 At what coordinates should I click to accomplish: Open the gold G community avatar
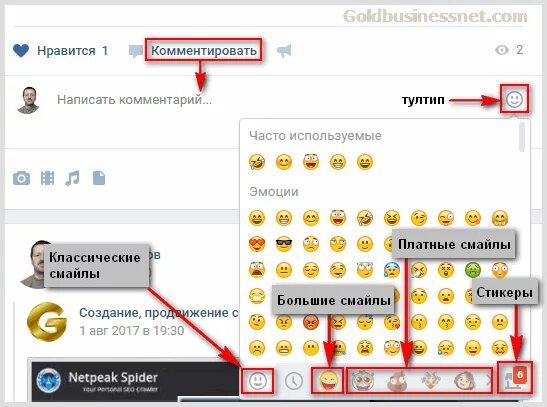tap(47, 322)
